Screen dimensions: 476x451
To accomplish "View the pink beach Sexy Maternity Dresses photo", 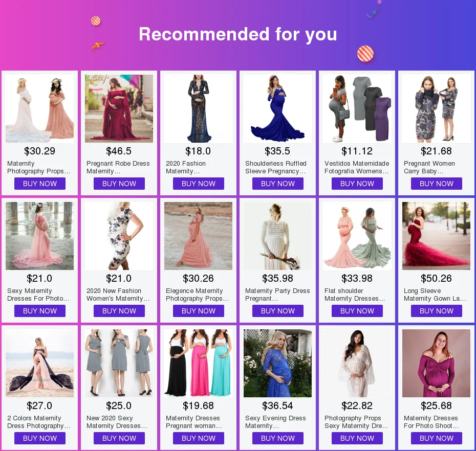I will click(x=40, y=236).
